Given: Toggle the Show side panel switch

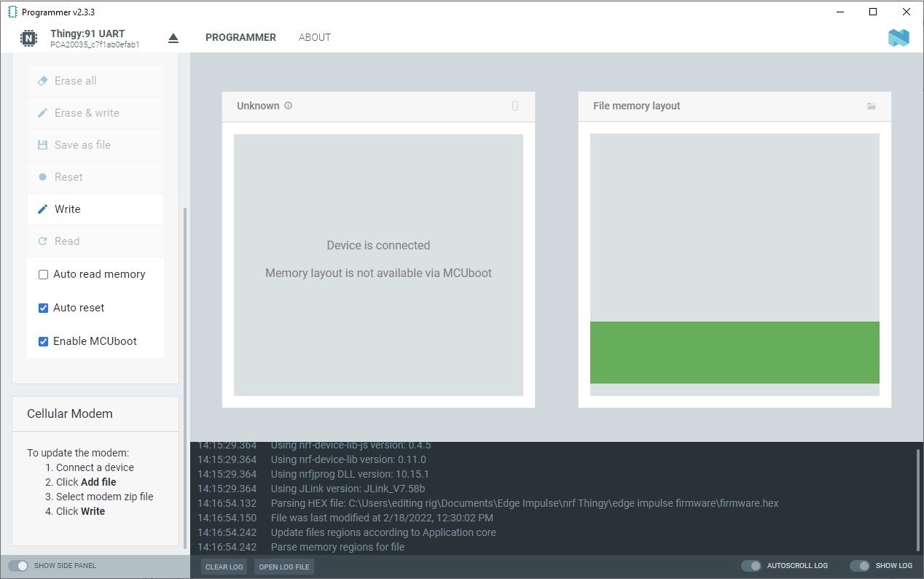Looking at the screenshot, I should 18,566.
